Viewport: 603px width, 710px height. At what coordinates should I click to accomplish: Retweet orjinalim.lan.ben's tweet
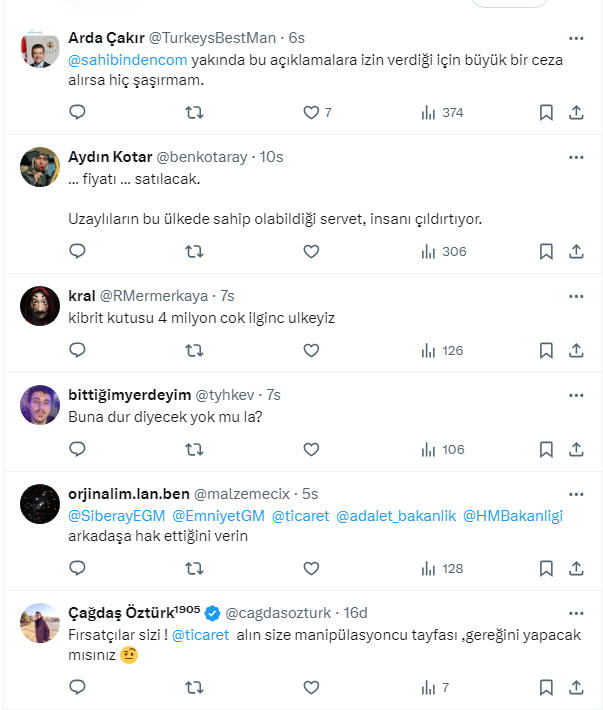(x=195, y=569)
